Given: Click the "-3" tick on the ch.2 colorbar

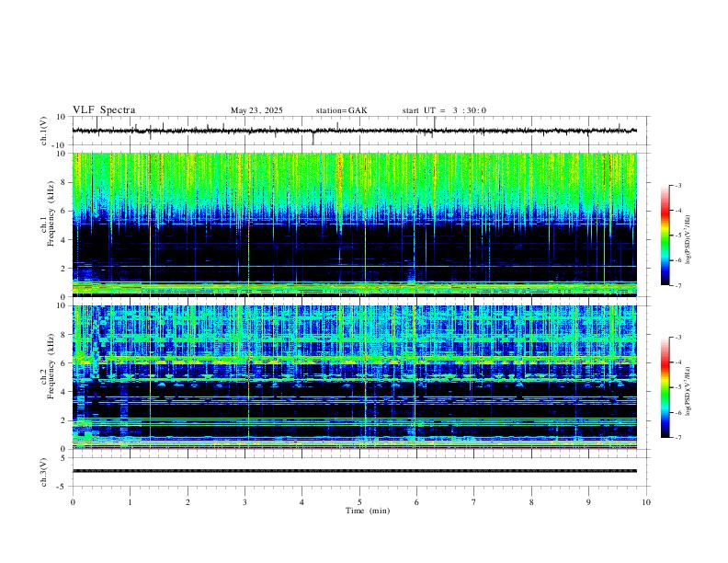Looking at the screenshot, I should 678,338.
